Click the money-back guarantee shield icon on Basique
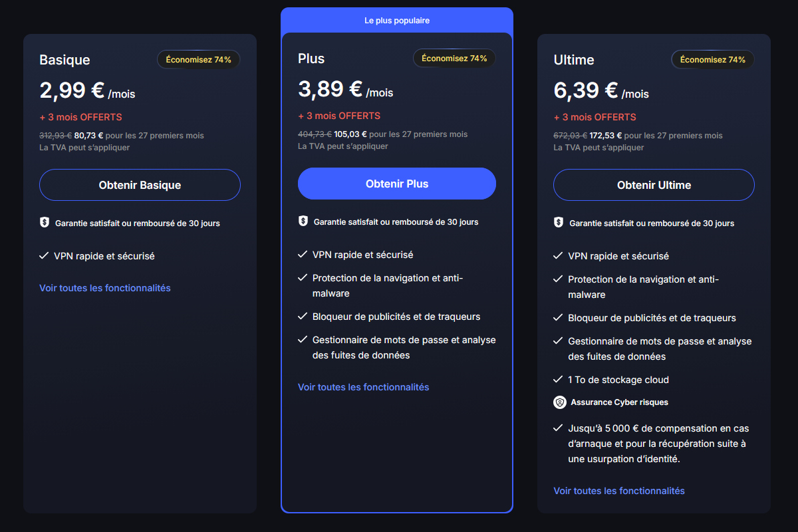798x532 pixels. tap(45, 222)
